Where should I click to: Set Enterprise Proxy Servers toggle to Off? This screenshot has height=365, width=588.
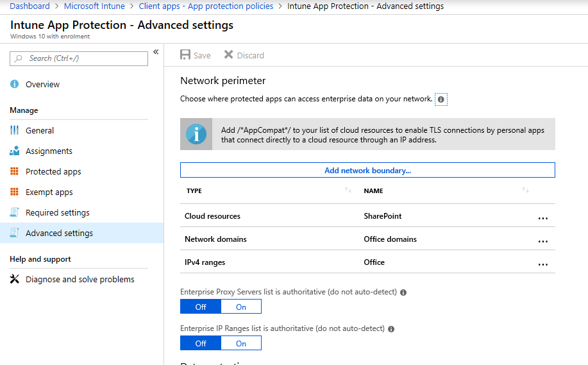pos(201,307)
